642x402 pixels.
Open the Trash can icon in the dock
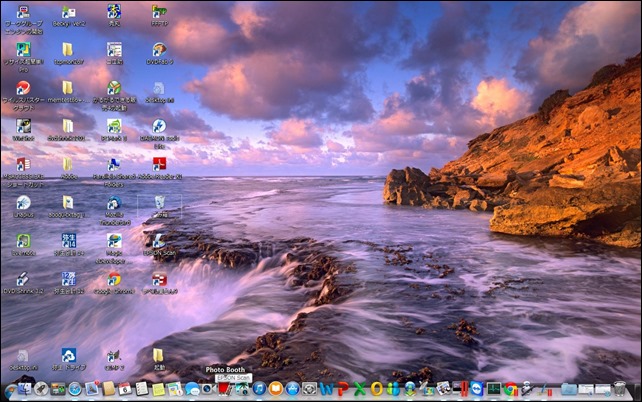tap(619, 388)
